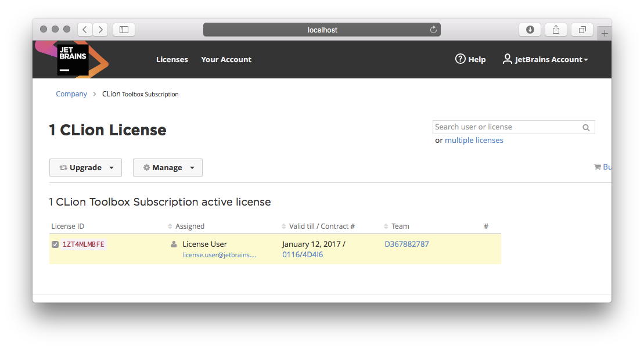Click the search magnifier icon
This screenshot has width=644, height=349.
tap(587, 128)
